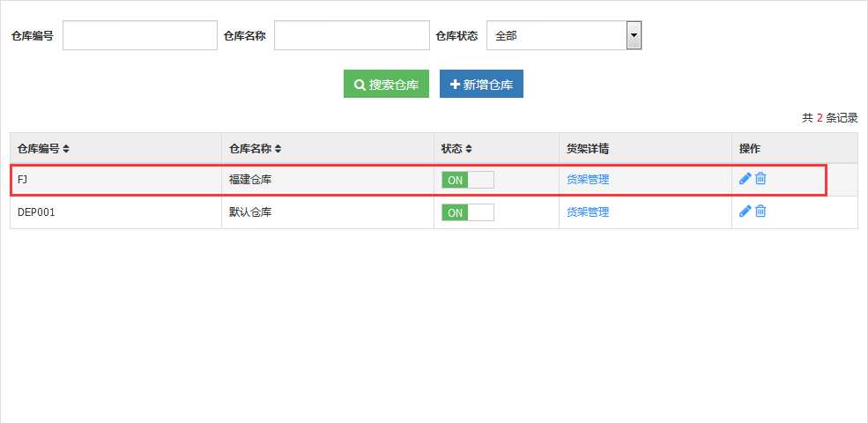Image resolution: width=868 pixels, height=423 pixels.
Task: Click trash icon for DEP001 warehouse
Action: click(760, 211)
